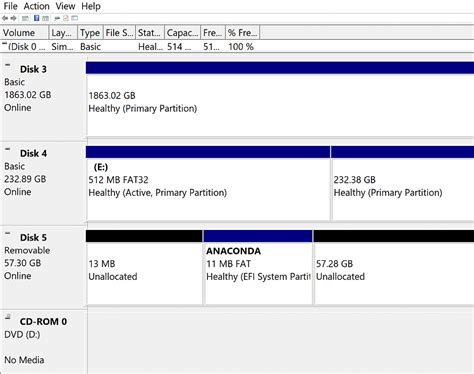Click the last toolbar icon with split window
Image resolution: width=474 pixels, height=374 pixels.
[75, 18]
